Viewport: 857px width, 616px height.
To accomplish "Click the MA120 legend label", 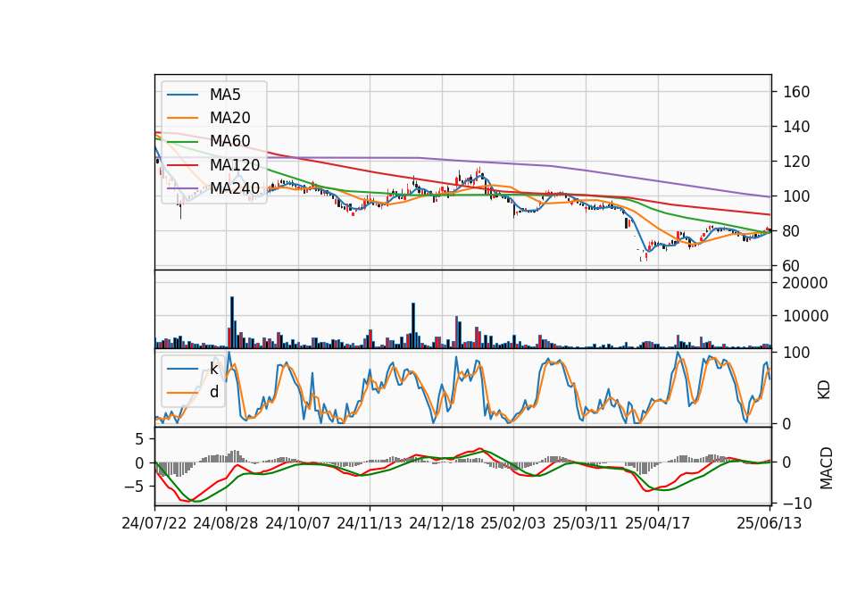I will coord(235,164).
